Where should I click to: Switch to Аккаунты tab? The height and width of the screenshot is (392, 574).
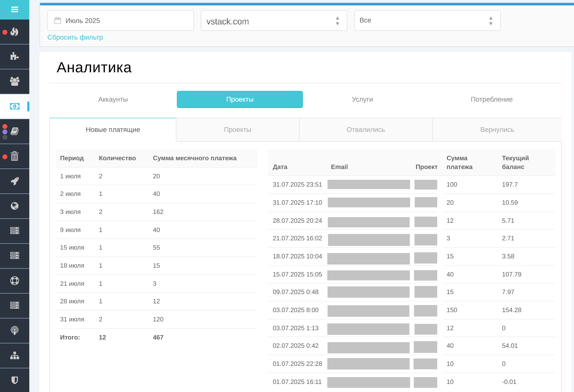click(113, 99)
